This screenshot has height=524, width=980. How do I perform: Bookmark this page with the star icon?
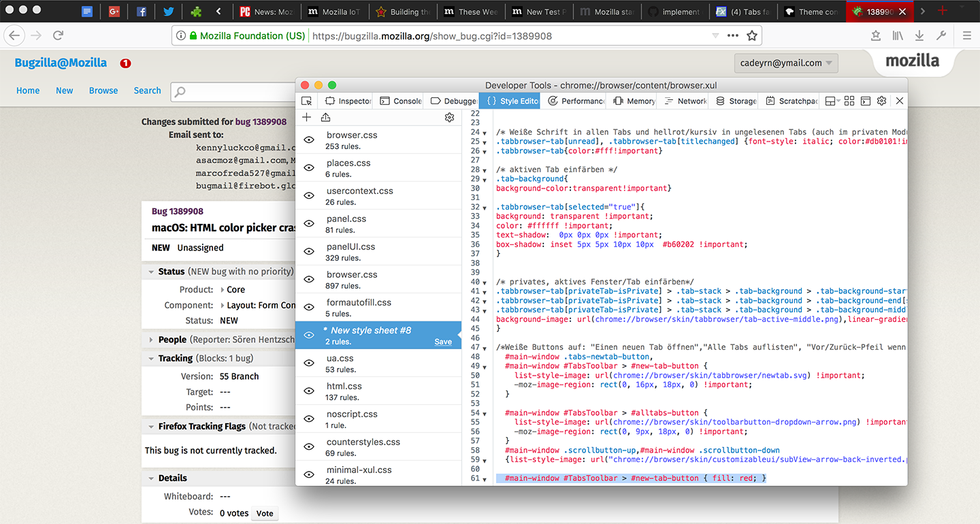(x=751, y=35)
